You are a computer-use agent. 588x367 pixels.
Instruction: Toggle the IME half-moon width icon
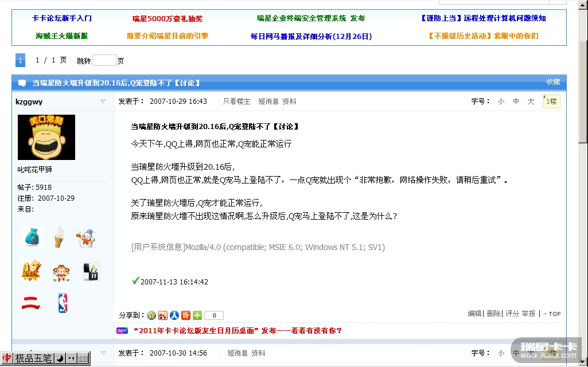point(60,358)
